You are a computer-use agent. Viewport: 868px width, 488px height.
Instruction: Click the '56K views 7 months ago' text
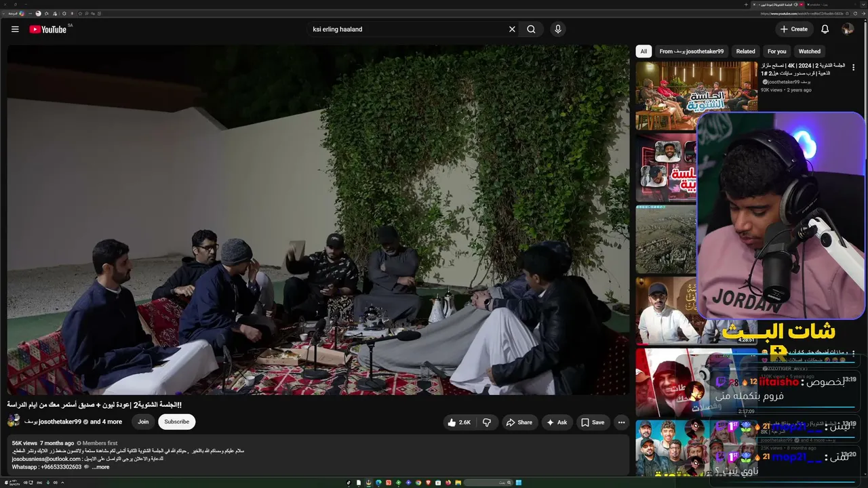(x=43, y=443)
